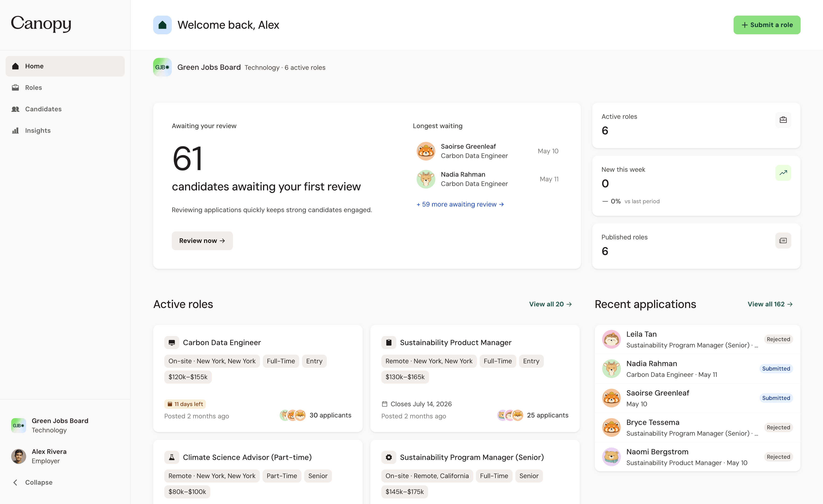Go to Candidates in the sidebar
The height and width of the screenshot is (504, 823).
point(65,109)
